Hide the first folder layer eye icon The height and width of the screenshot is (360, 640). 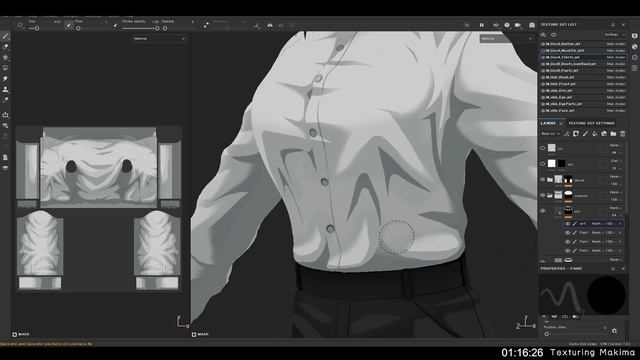coord(543,180)
